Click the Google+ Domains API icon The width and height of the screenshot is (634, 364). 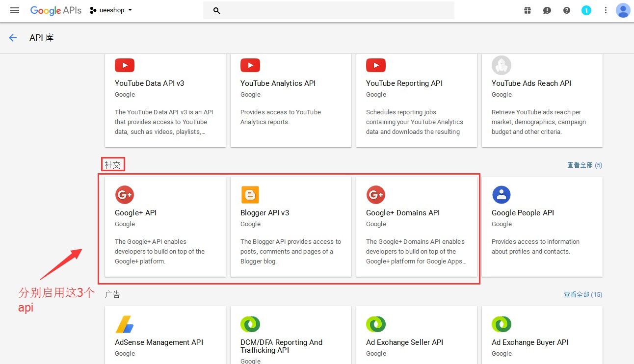376,195
